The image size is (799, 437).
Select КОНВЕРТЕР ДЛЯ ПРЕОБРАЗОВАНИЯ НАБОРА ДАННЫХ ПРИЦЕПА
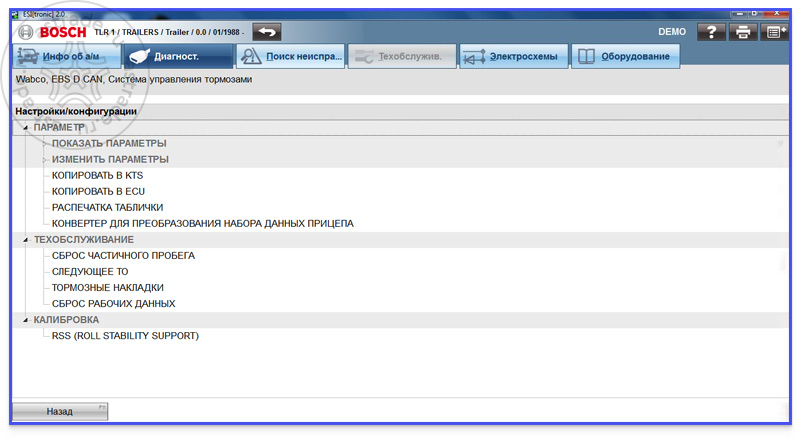(x=203, y=224)
